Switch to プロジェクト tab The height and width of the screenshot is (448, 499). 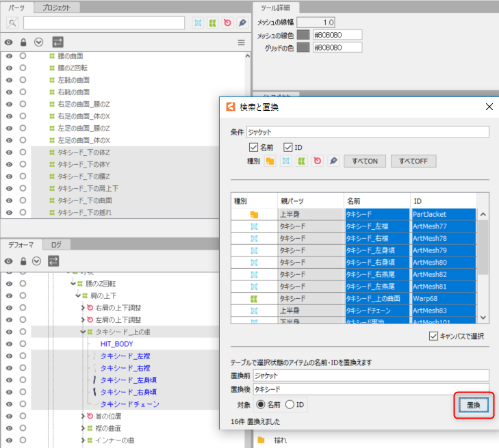[57, 8]
